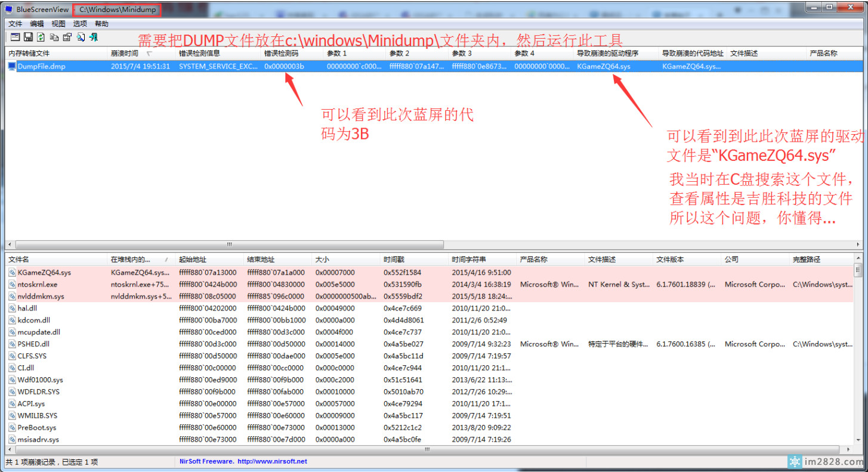Click the Find magnifier toolbar icon

pos(81,38)
